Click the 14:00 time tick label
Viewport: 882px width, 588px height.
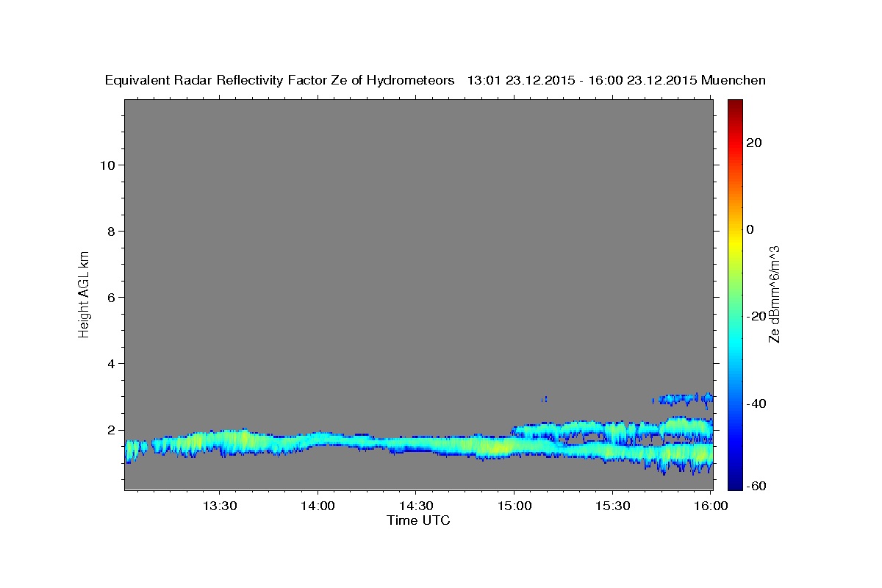(x=318, y=506)
